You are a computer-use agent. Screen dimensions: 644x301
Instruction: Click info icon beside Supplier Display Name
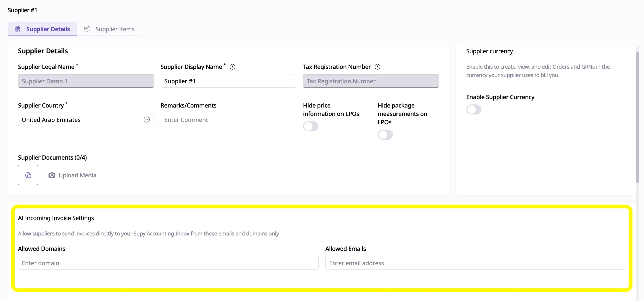pos(232,67)
